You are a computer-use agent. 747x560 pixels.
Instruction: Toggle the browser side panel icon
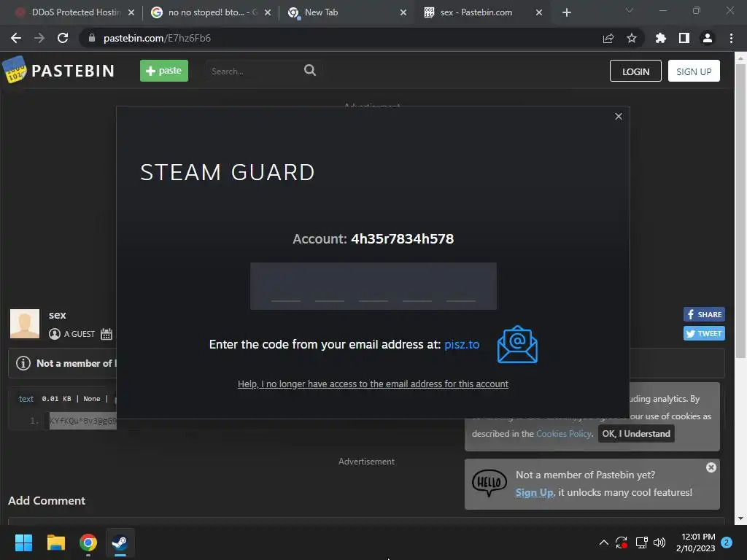684,38
